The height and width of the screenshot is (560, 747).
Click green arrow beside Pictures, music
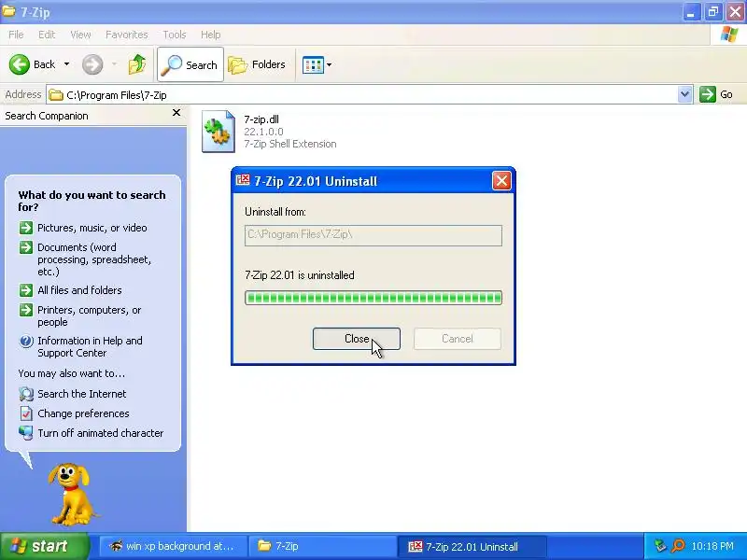click(26, 228)
